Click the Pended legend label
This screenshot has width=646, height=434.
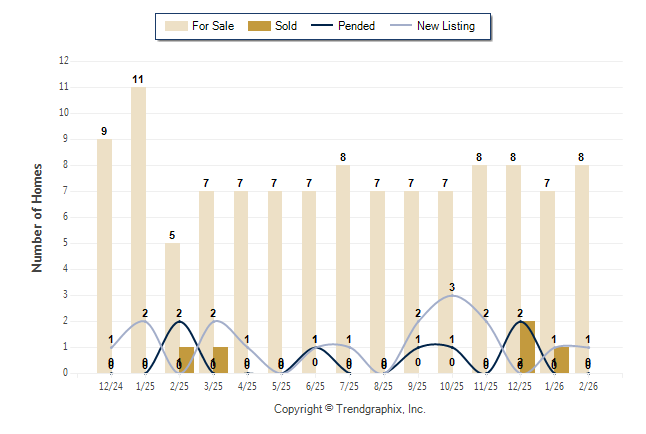coord(357,26)
